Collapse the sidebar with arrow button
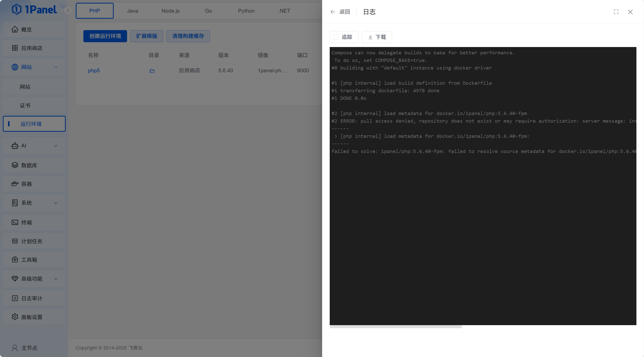Viewport: 644px width, 357px height. (68, 11)
